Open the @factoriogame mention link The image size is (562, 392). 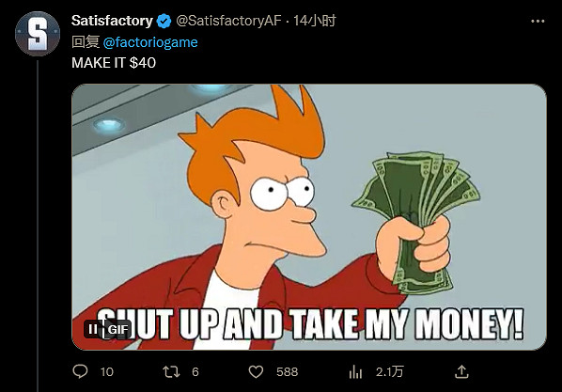[x=150, y=42]
